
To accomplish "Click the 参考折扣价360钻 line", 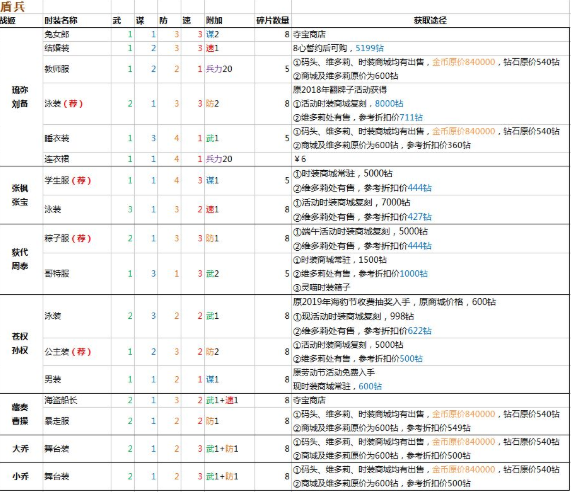I will (x=382, y=145).
